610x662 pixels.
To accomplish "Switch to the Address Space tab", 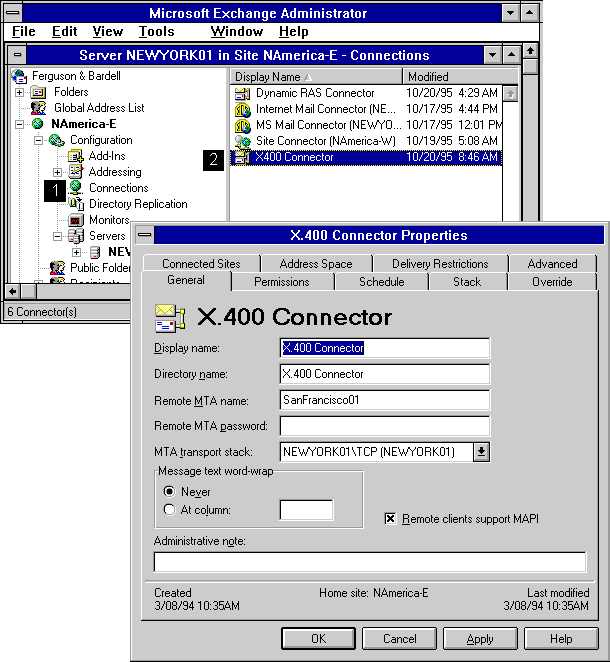I will point(316,263).
